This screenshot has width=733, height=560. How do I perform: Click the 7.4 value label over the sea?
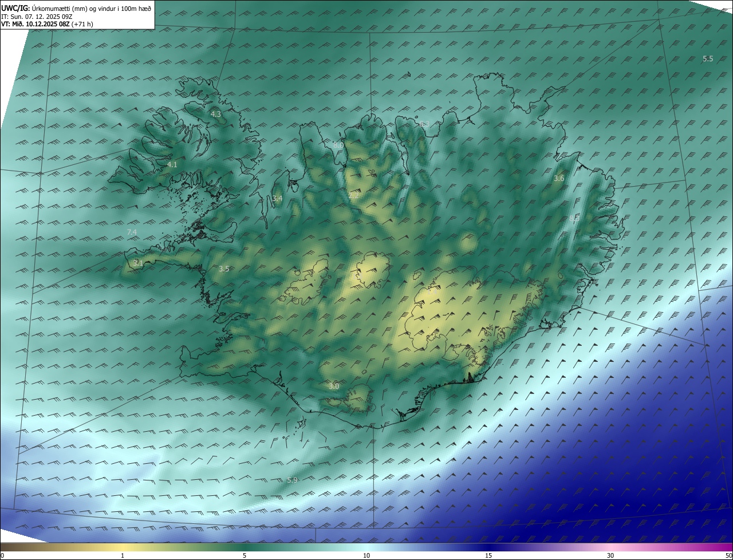click(x=132, y=232)
